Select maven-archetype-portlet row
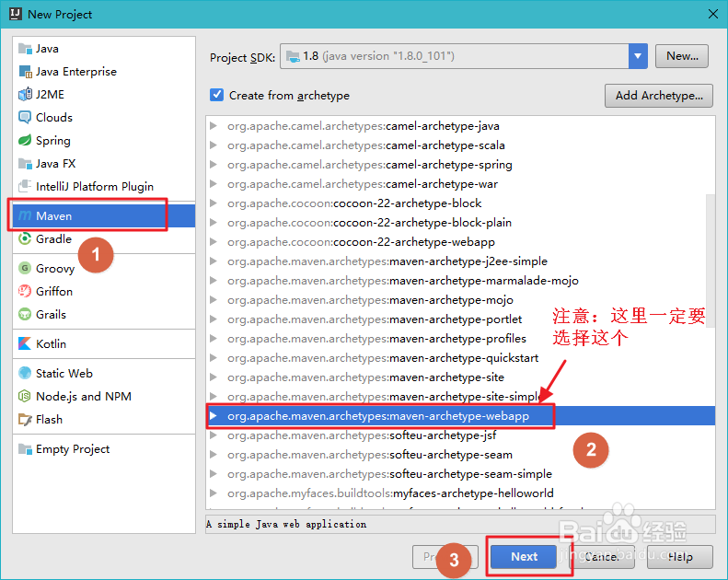 (x=460, y=319)
